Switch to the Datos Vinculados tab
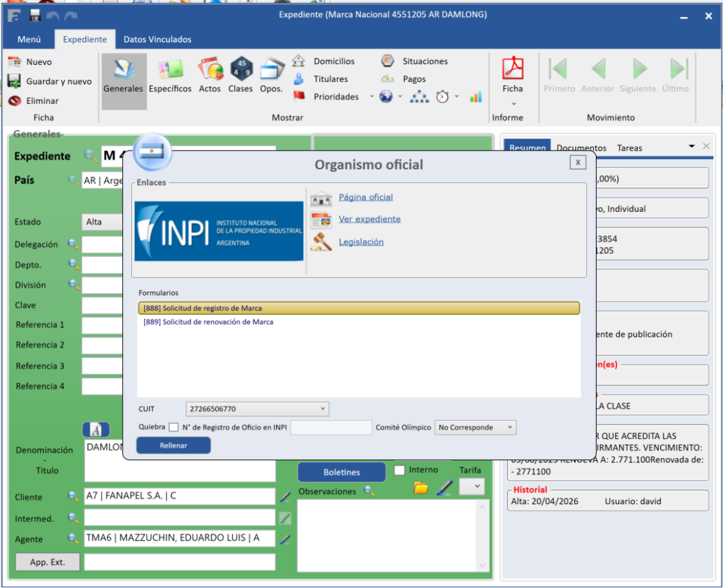This screenshot has width=723, height=588. tap(157, 40)
